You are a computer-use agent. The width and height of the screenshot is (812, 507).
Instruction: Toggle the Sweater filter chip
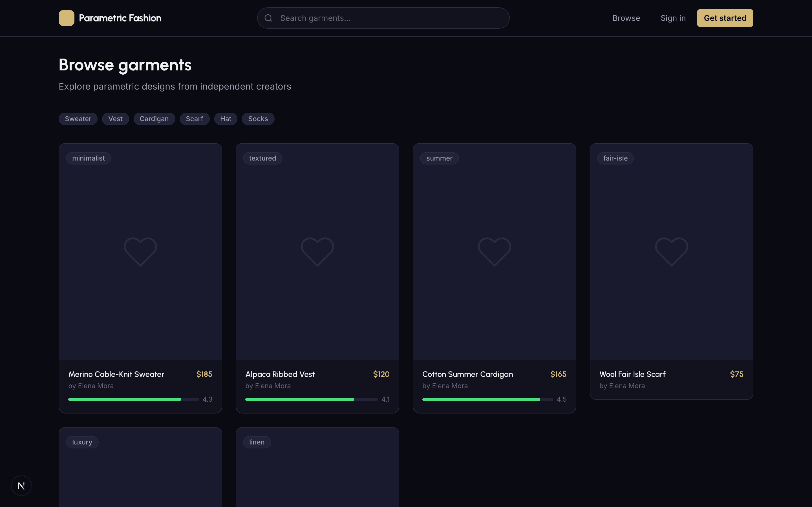(78, 119)
